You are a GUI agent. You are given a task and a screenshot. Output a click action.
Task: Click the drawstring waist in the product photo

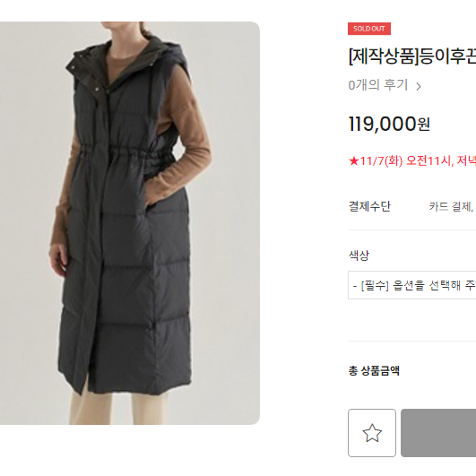pos(126,151)
